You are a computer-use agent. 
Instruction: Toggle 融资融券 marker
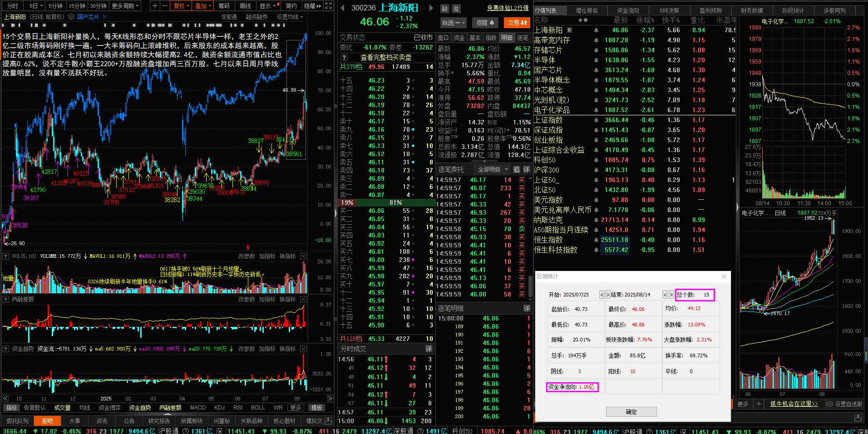tap(256, 17)
